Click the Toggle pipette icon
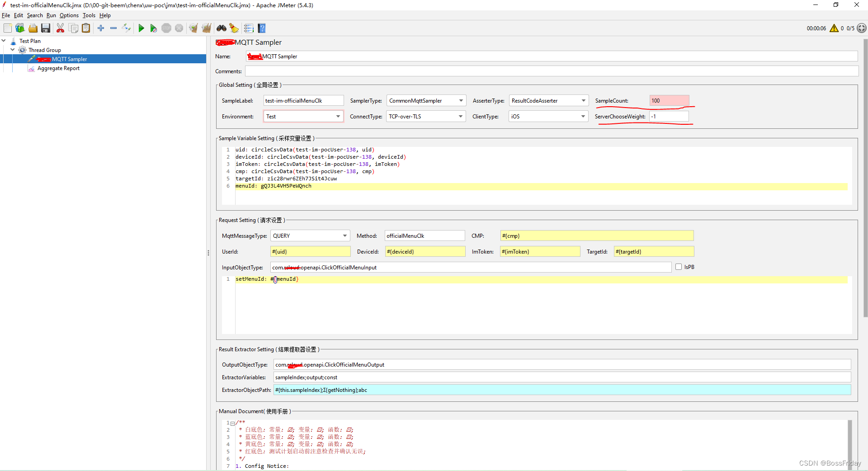868x471 pixels. tap(127, 28)
